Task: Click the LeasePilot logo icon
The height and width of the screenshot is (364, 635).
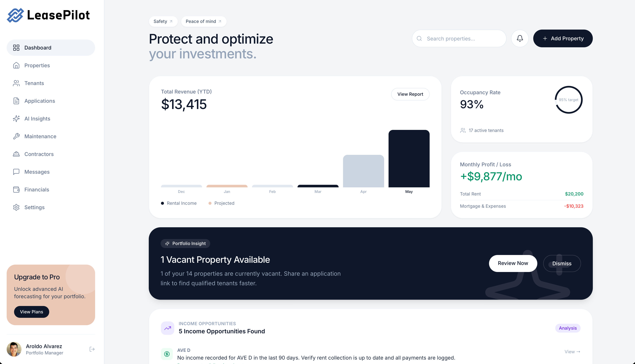Action: [x=15, y=15]
